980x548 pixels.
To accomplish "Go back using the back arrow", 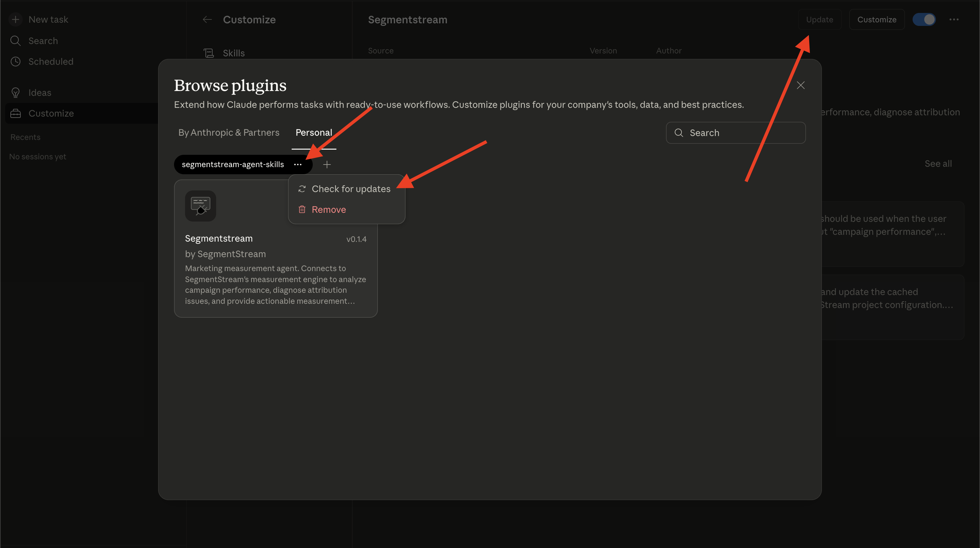I will (207, 19).
